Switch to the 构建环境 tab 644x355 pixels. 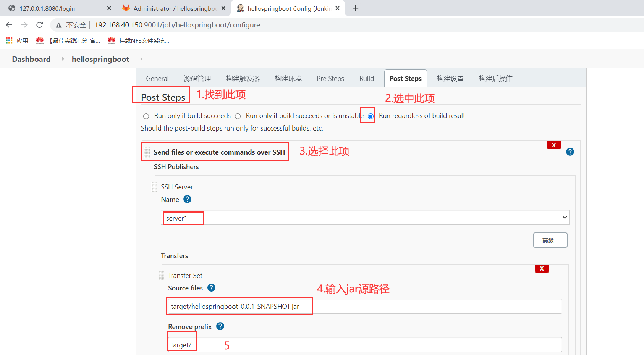[x=288, y=78]
